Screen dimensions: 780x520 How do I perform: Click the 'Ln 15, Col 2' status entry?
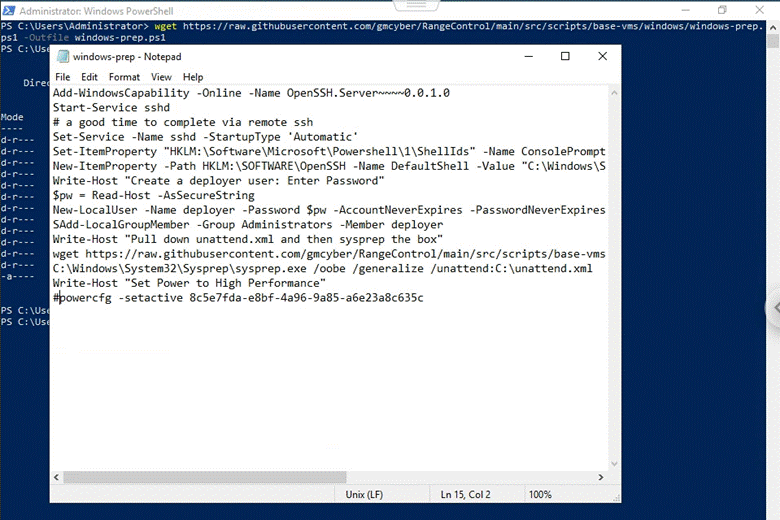pyautogui.click(x=466, y=495)
